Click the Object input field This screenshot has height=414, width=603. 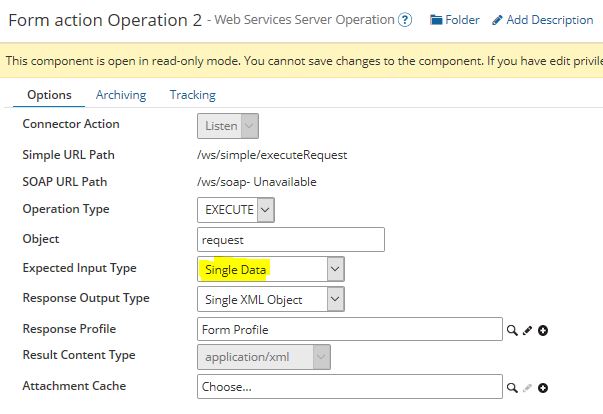(x=291, y=240)
